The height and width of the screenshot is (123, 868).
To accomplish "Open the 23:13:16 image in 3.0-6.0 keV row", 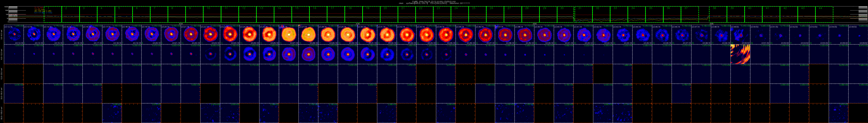I will click(33, 34).
